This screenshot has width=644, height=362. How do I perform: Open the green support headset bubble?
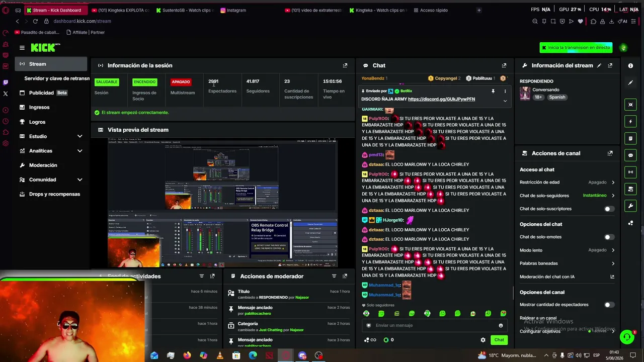(627, 337)
